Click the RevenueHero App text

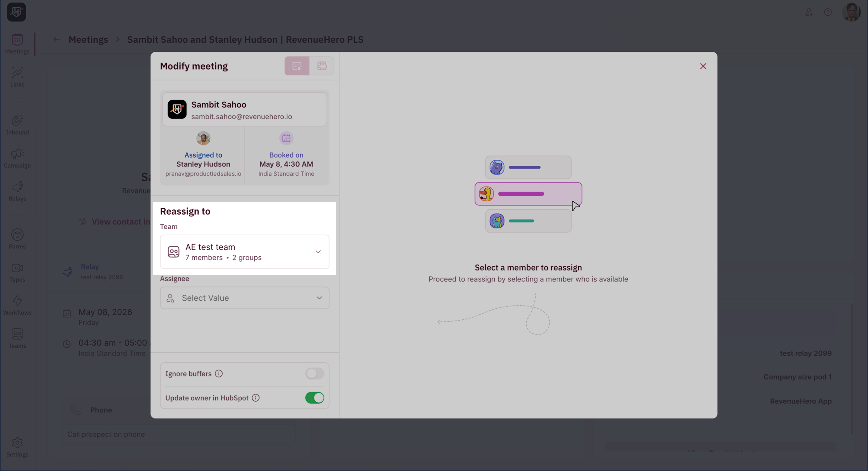pos(801,401)
